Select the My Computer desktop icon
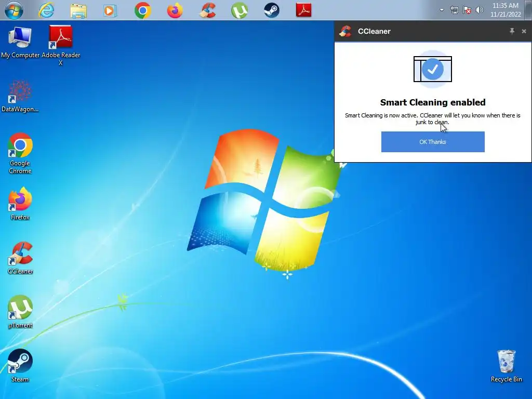Image resolution: width=532 pixels, height=399 pixels. (20, 43)
